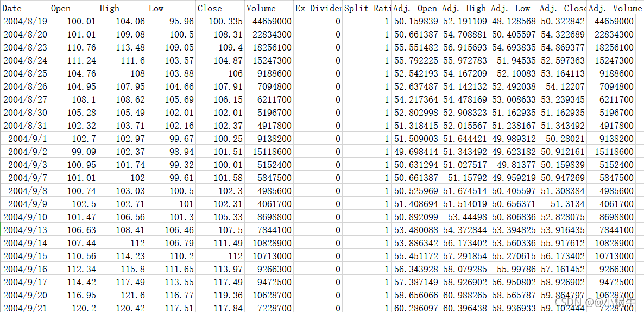Viewport: 644px width, 312px height.
Task: Select date cell 2004/8/31
Action: pyautogui.click(x=25, y=126)
